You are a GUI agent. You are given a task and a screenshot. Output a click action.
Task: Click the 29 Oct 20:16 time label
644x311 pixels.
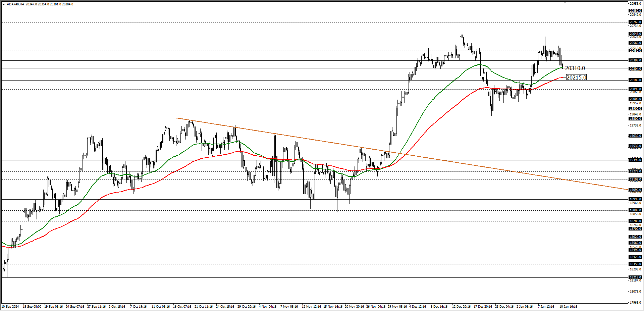coord(247,307)
